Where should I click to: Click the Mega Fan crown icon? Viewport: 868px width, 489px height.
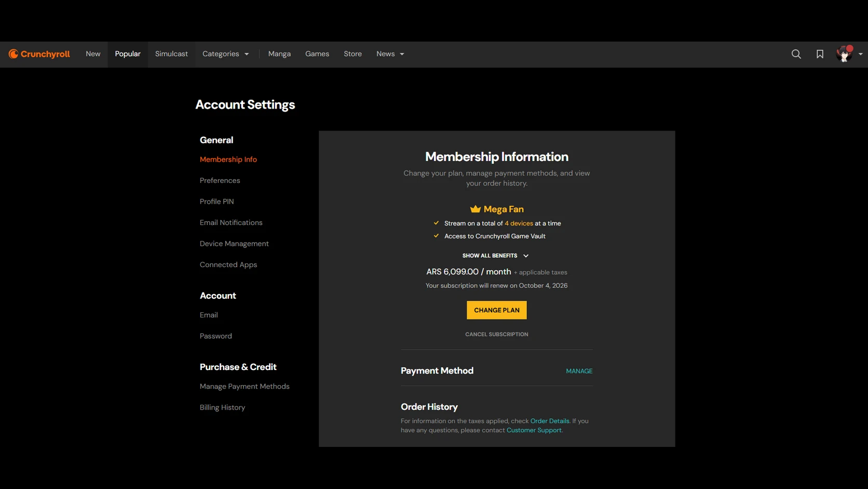pos(475,209)
